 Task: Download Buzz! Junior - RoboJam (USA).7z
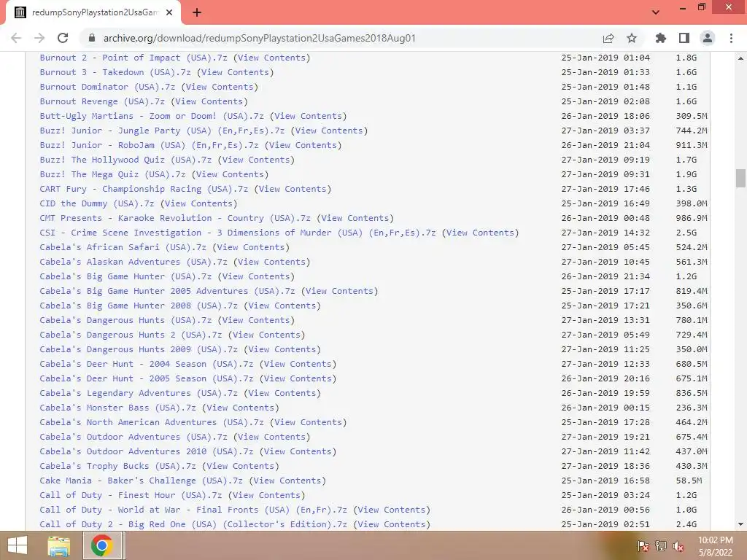[x=149, y=145]
